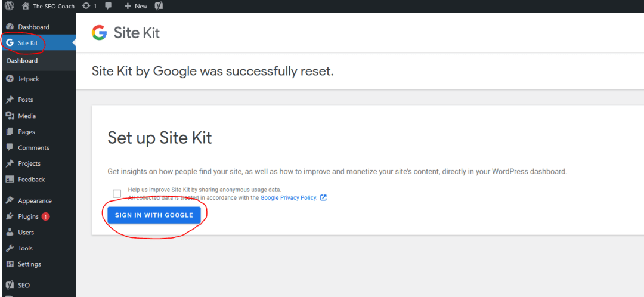Click the Appearance paintbrush icon
644x297 pixels.
tap(10, 201)
